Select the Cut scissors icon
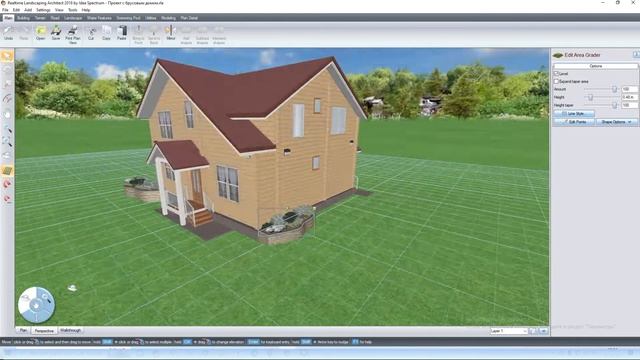The width and height of the screenshot is (640, 360). point(91,33)
